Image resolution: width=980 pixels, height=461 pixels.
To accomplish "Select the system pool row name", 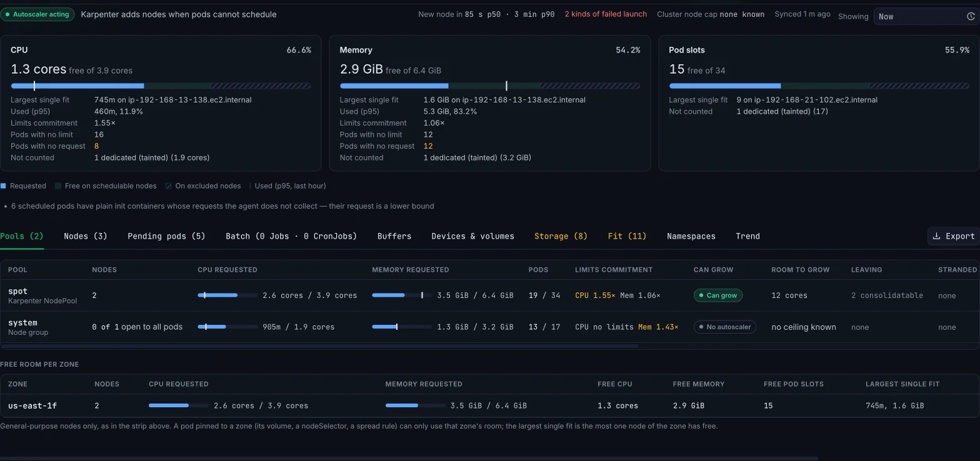I will (x=22, y=323).
